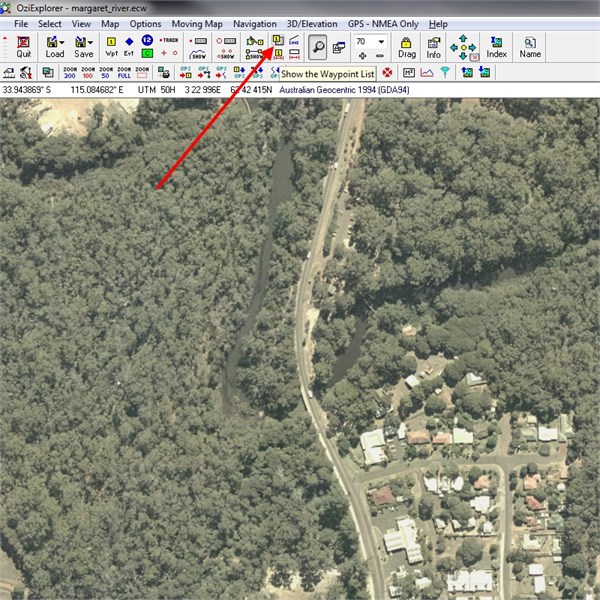The height and width of the screenshot is (600, 600).
Task: Click the ZOOM rectangle window button
Action: (142, 72)
